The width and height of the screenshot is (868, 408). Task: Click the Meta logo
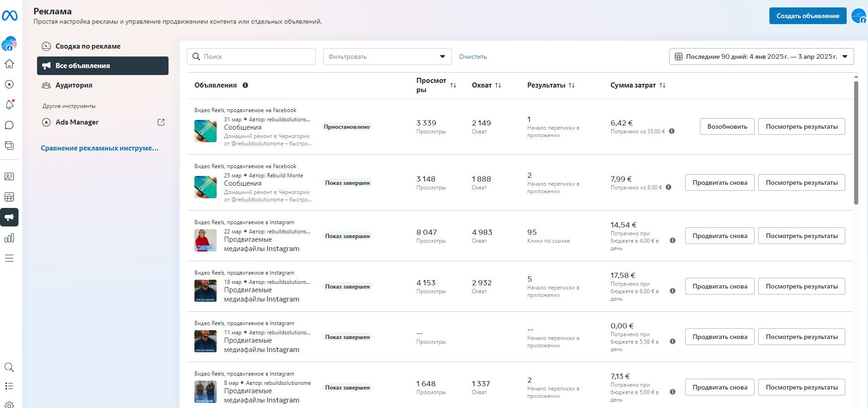click(x=10, y=16)
